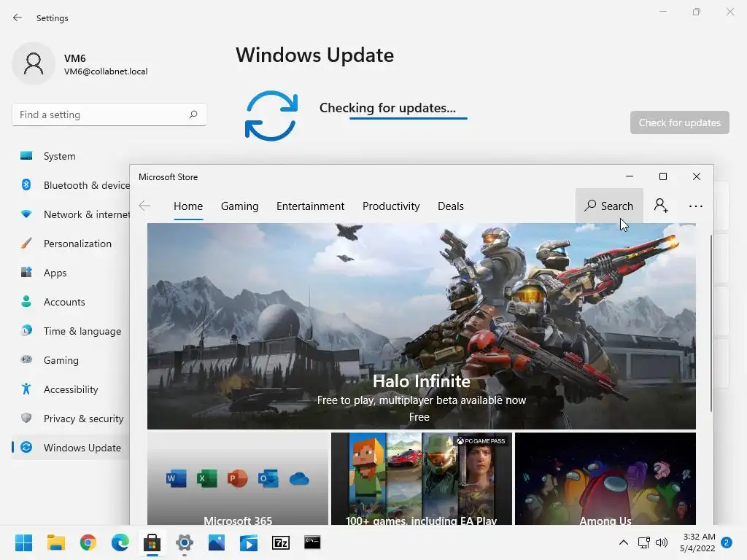Open the command prompt from taskbar

(312, 542)
